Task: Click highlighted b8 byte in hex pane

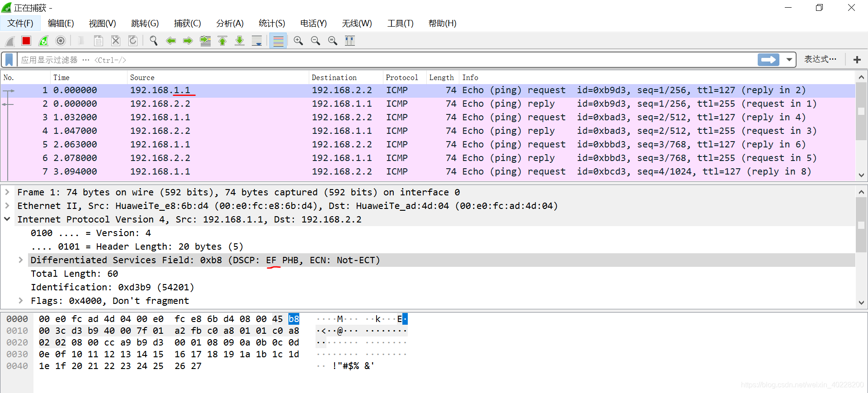Action: pyautogui.click(x=294, y=319)
